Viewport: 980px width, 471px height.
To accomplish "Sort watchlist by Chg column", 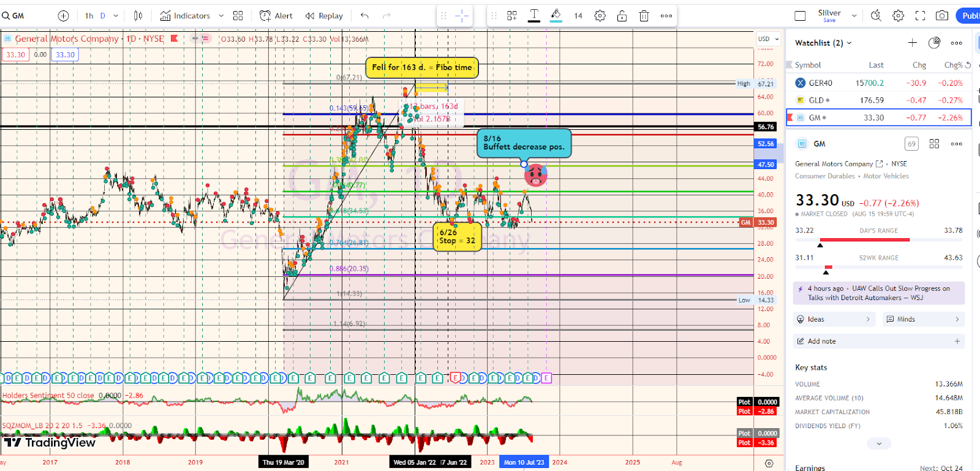I will [x=919, y=65].
